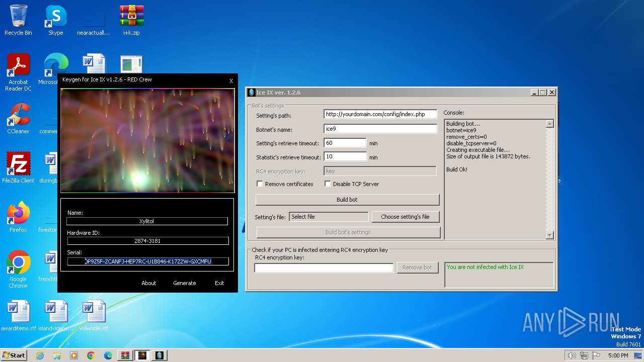
Task: Click Choose setting's file button
Action: pyautogui.click(x=405, y=217)
